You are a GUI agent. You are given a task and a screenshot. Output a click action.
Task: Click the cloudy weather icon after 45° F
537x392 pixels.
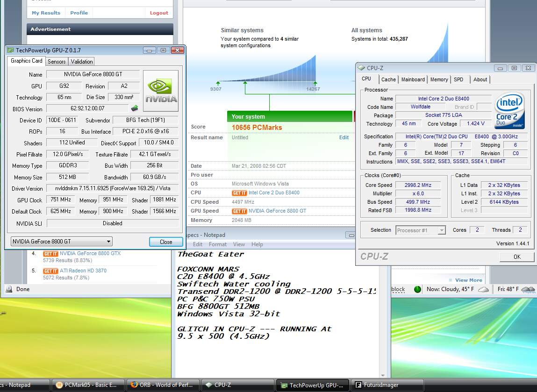point(483,290)
